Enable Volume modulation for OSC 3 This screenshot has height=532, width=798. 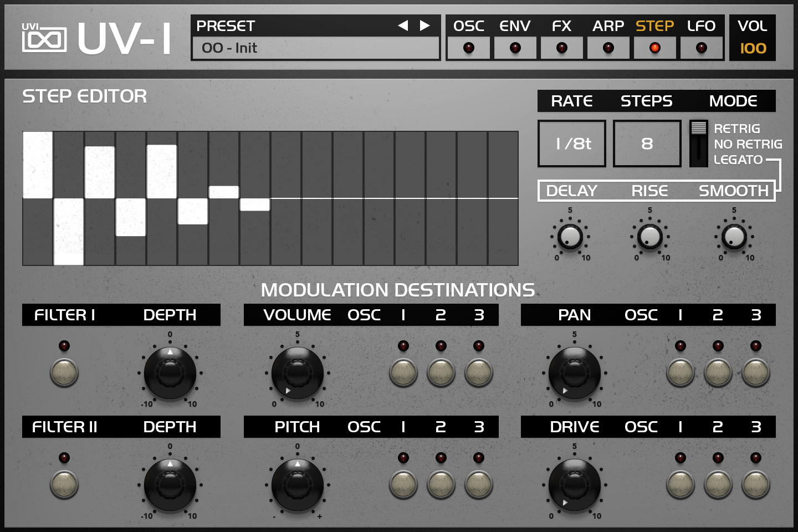point(479,372)
